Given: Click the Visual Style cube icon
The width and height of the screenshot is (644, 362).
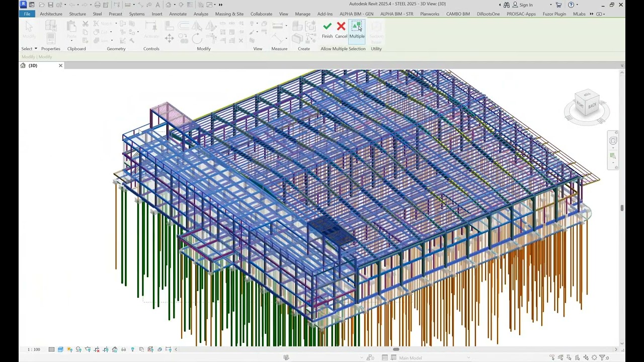Looking at the screenshot, I should (60, 349).
